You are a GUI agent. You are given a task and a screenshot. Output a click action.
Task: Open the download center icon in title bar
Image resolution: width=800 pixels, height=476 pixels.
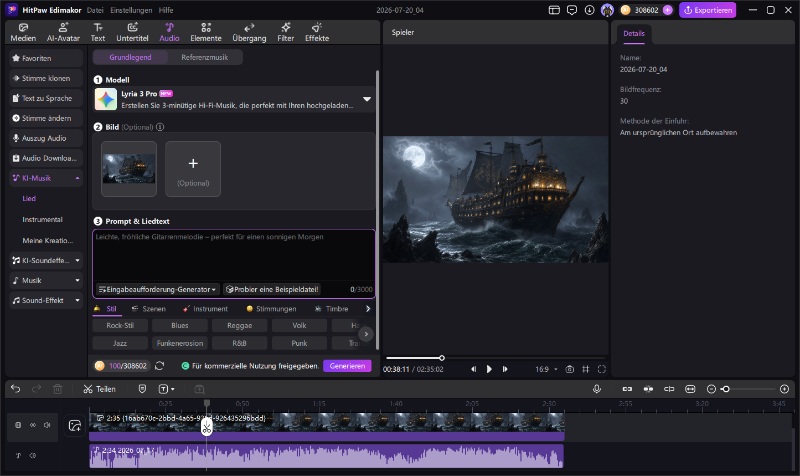(x=589, y=10)
